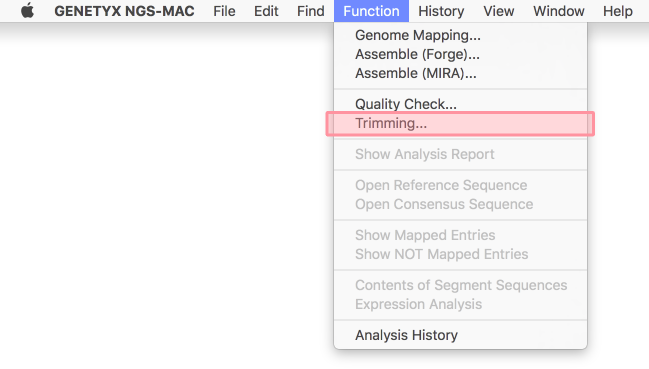Image resolution: width=649 pixels, height=369 pixels.
Task: Select the highlighted Trimming... item
Action: click(x=460, y=123)
